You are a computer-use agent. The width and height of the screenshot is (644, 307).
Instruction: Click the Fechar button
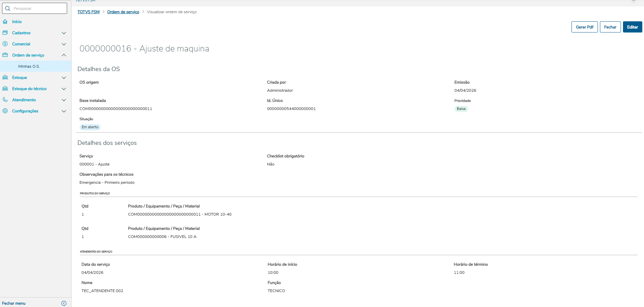[610, 27]
